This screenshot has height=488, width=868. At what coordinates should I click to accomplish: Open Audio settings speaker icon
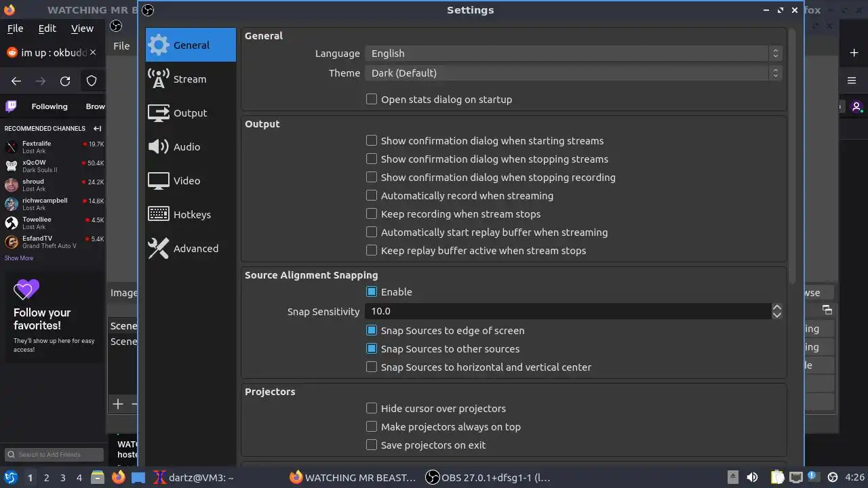159,147
